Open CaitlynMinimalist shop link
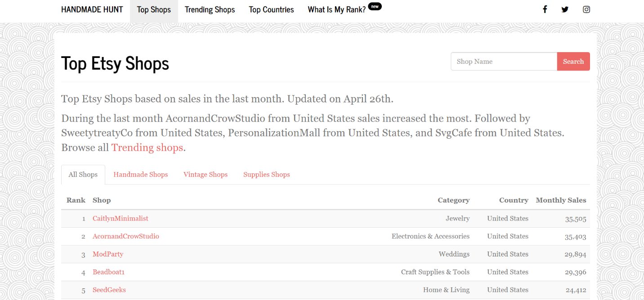This screenshot has height=300, width=644. coord(121,218)
